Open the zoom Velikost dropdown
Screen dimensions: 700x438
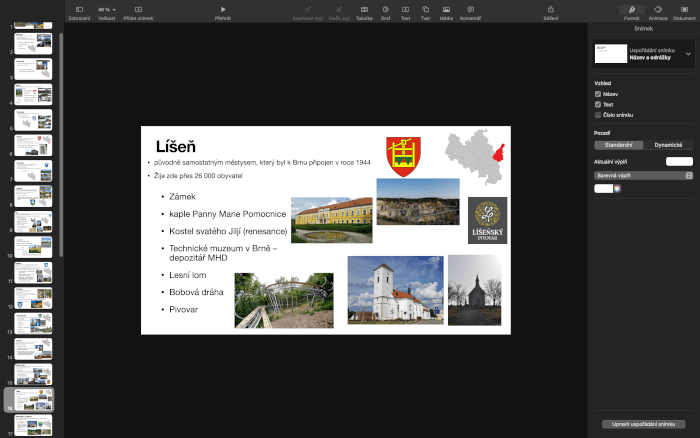tap(107, 9)
